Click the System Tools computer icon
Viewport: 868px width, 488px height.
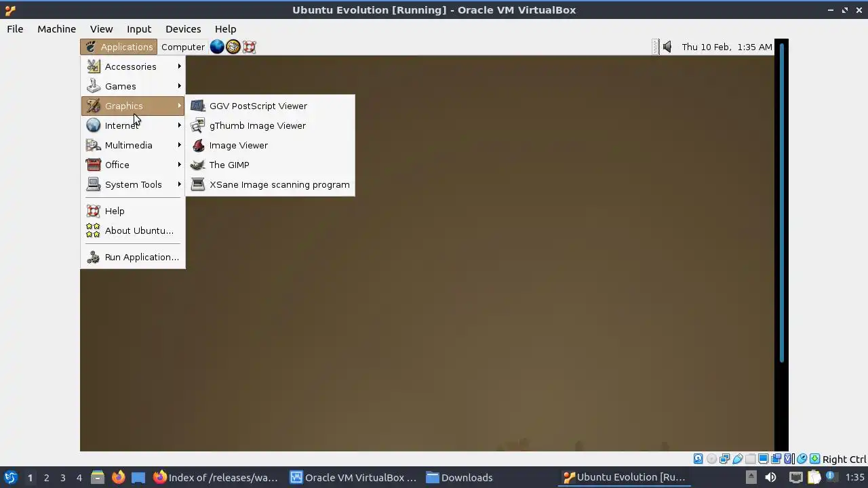click(93, 184)
